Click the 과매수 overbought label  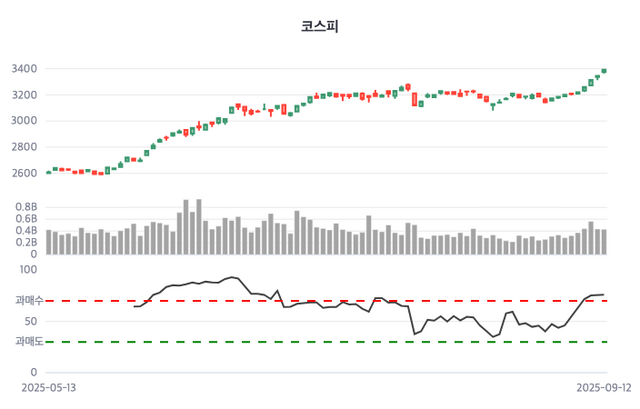pyautogui.click(x=27, y=300)
